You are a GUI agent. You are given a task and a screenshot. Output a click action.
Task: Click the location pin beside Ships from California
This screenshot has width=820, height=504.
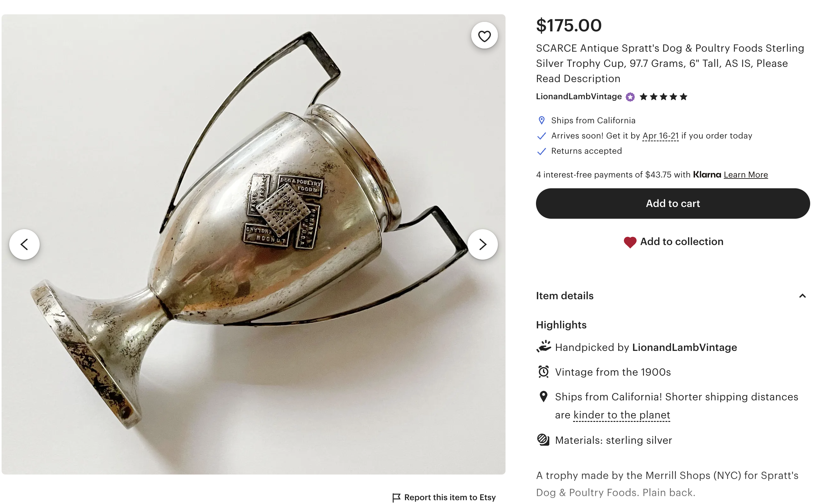(x=541, y=120)
